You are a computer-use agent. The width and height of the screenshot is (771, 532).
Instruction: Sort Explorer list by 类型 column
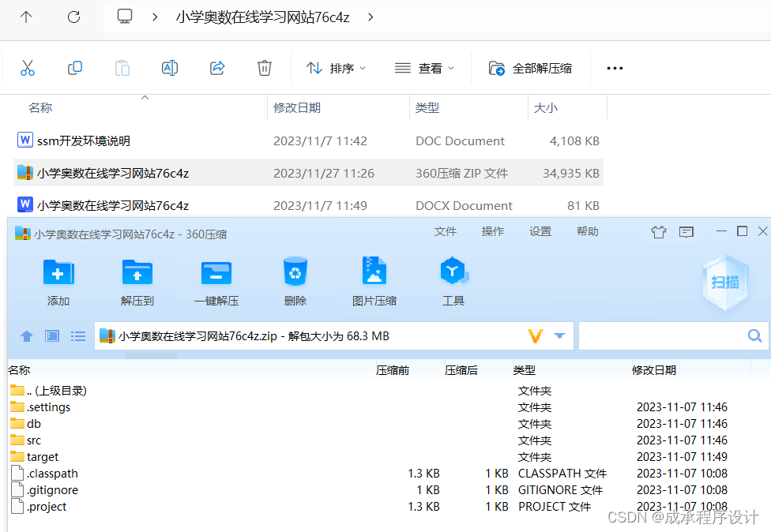pyautogui.click(x=427, y=107)
